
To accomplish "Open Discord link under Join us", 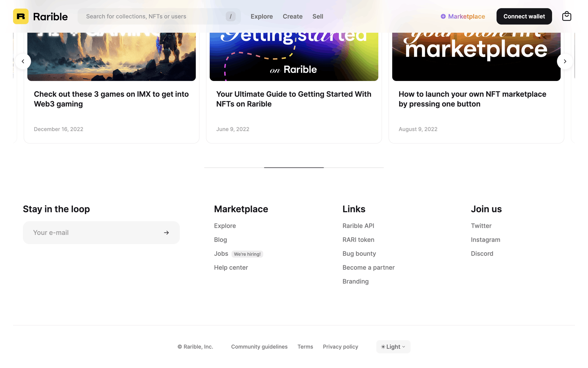I will (x=482, y=254).
